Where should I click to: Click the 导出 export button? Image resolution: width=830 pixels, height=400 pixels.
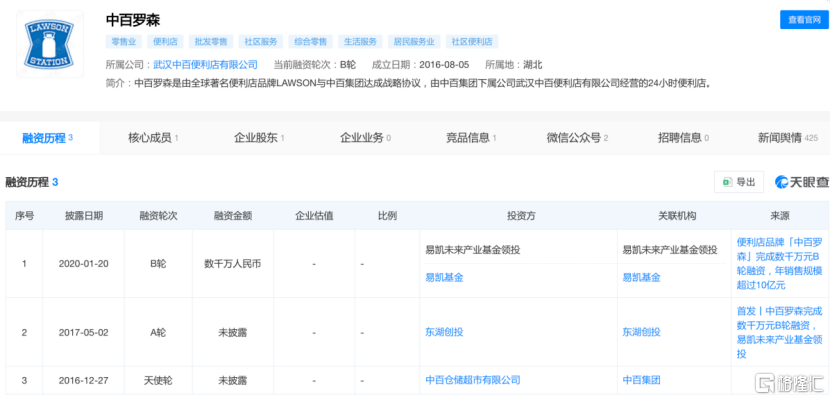pyautogui.click(x=739, y=182)
